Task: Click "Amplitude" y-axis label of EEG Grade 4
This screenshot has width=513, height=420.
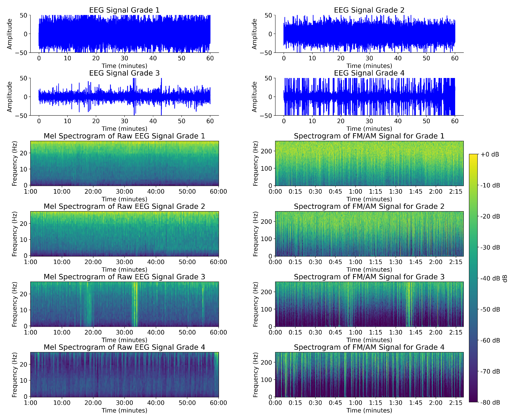Action: [x=254, y=97]
